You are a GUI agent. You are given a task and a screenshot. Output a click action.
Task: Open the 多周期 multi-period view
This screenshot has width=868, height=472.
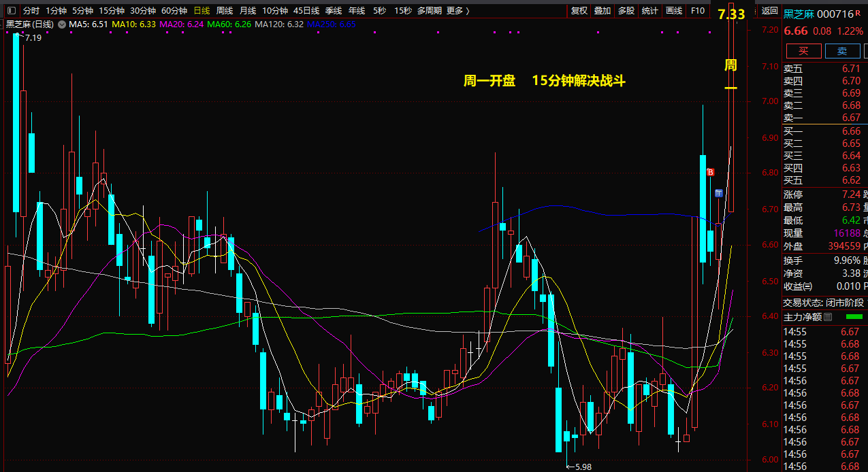(430, 11)
